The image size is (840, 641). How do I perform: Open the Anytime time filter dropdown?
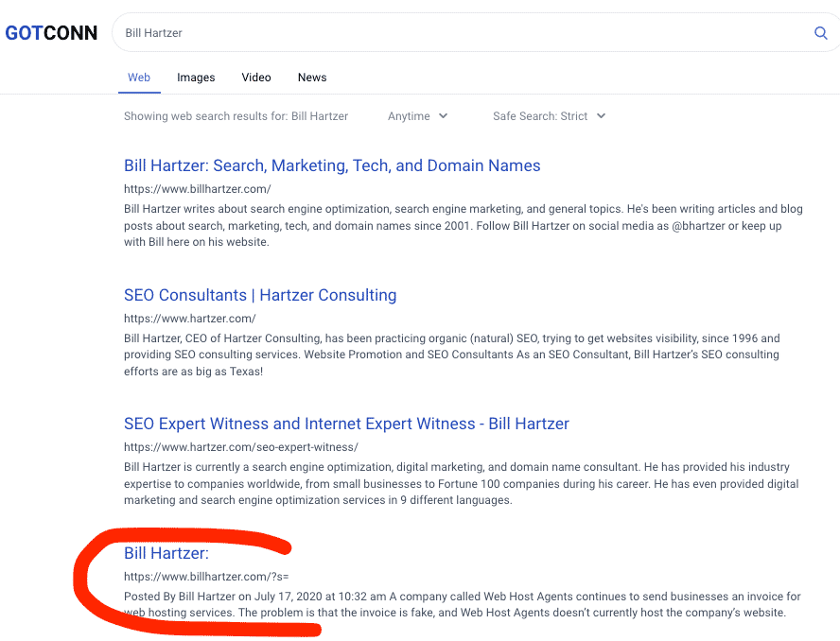(418, 116)
